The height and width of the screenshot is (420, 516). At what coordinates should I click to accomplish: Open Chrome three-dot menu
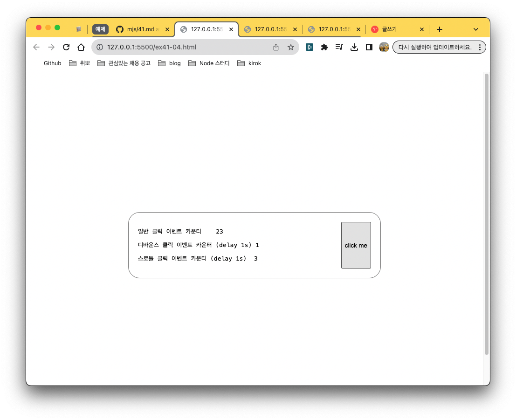coord(480,47)
